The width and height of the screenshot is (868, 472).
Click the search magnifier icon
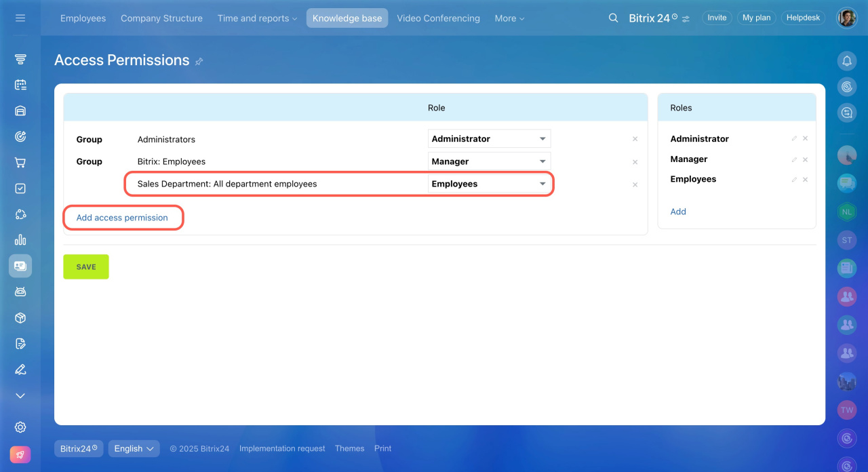click(613, 18)
